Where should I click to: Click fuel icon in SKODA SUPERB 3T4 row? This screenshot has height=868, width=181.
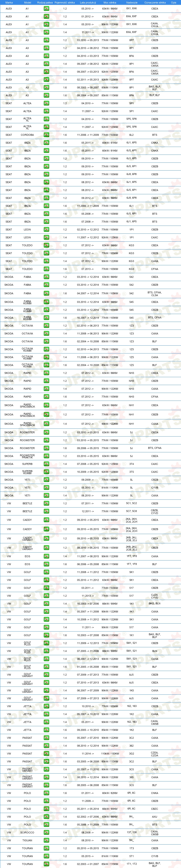[x=46, y=464]
